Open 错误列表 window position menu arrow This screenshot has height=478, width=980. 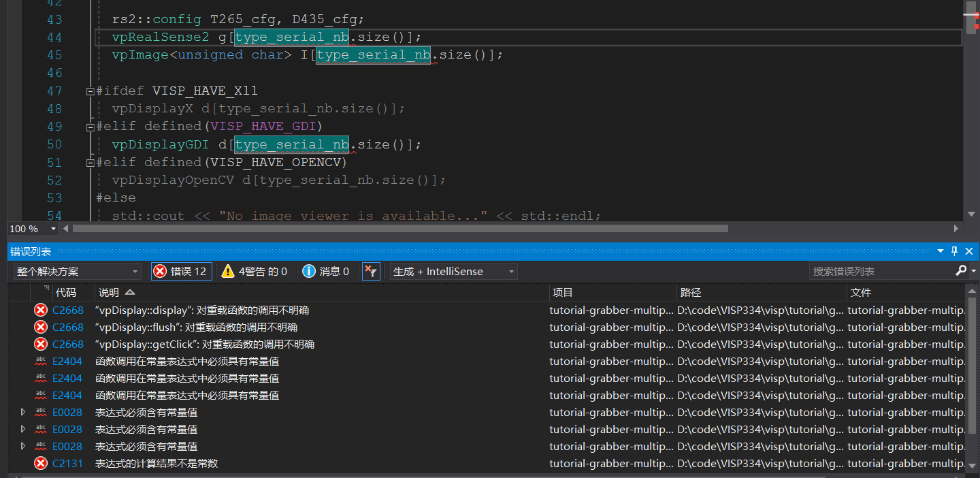[x=941, y=251]
